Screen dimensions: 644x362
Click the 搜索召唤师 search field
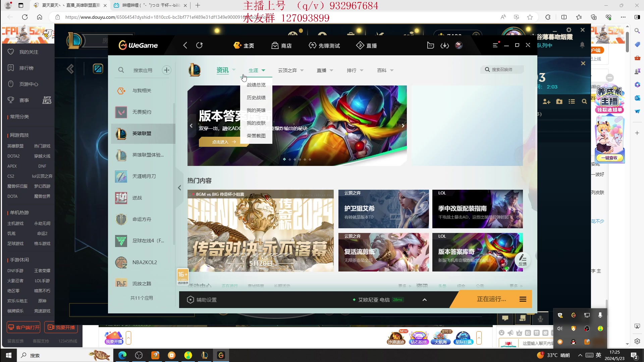pyautogui.click(x=502, y=69)
